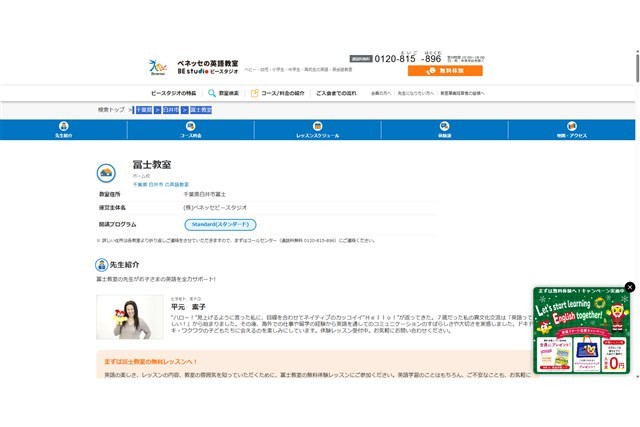This screenshot has height=427, width=640.
Task: Switch to the レッスンスケジュール tab
Action: 318,130
